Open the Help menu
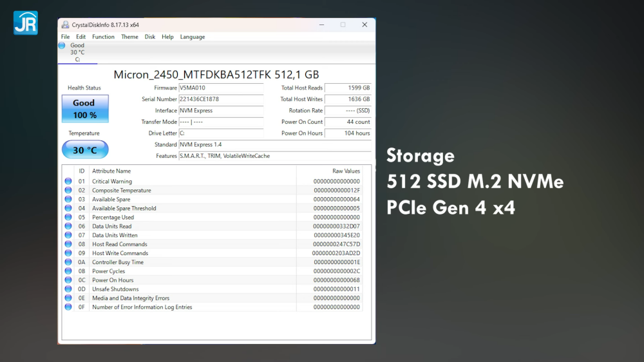Viewport: 644px width, 362px height. (167, 37)
